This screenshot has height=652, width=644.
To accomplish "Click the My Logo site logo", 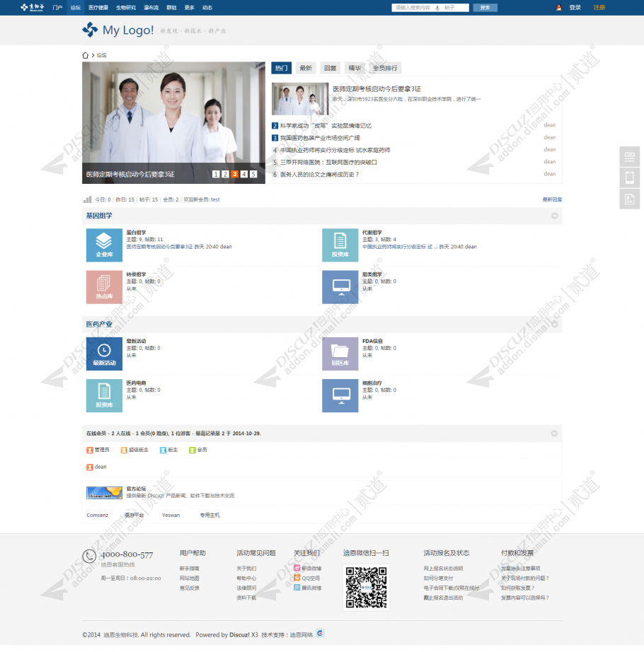I will pyautogui.click(x=117, y=30).
